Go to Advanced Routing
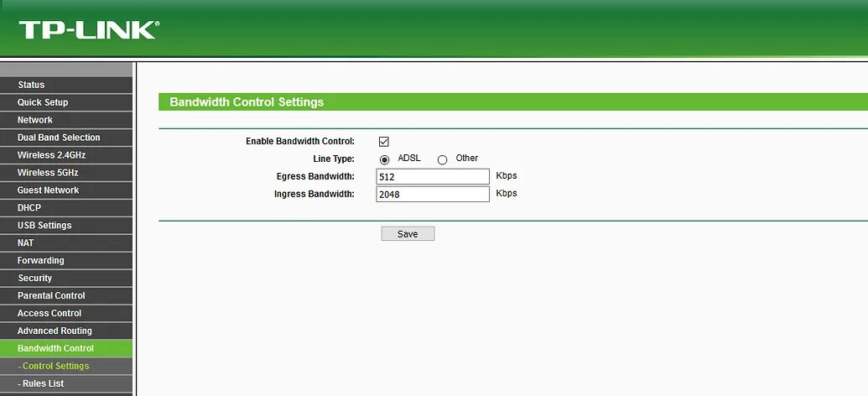The image size is (868, 396). [x=66, y=331]
